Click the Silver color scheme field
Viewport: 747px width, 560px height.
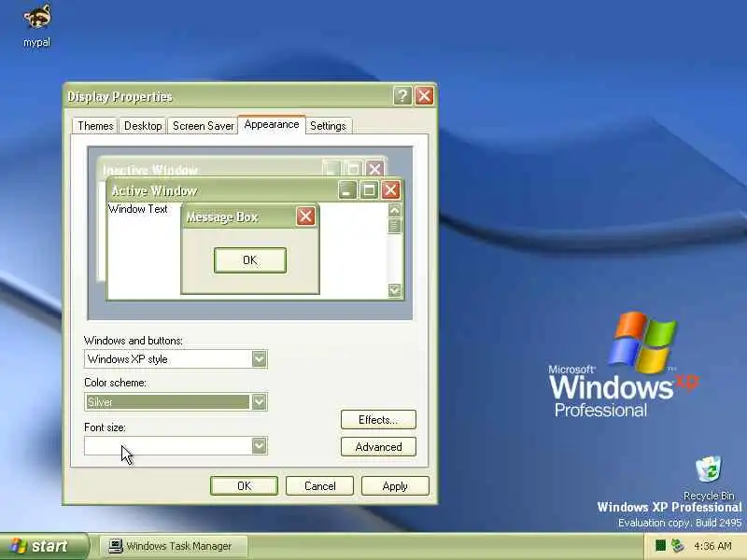(176, 402)
